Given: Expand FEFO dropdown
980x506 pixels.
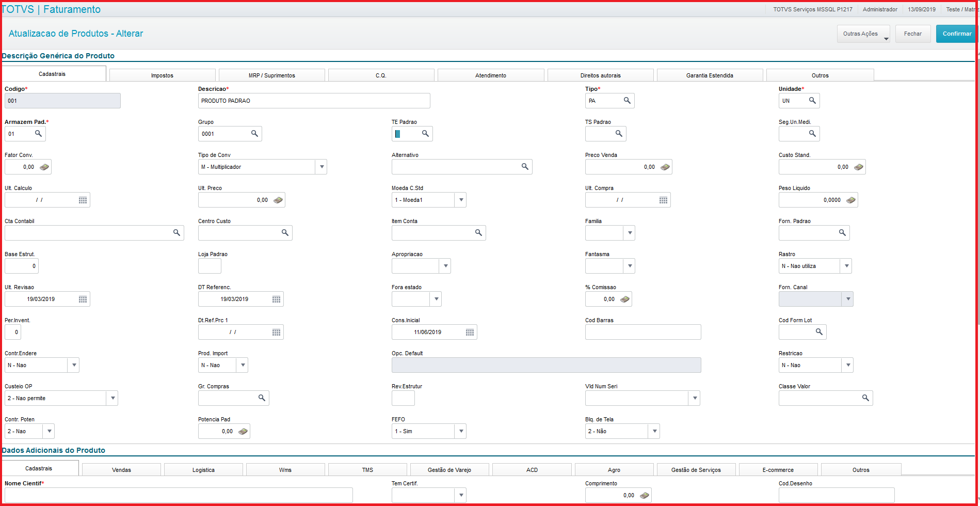Looking at the screenshot, I should pyautogui.click(x=460, y=431).
